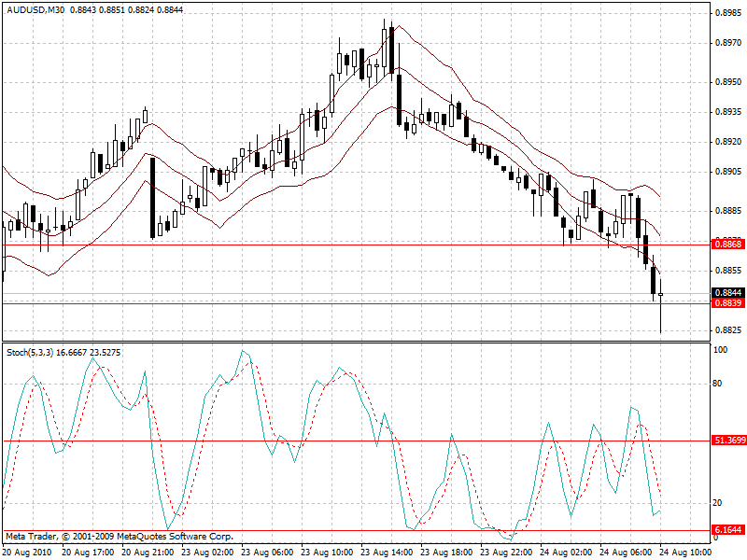
Task: Click the 20 Aug 17:00 time label
Action: pyautogui.click(x=87, y=553)
